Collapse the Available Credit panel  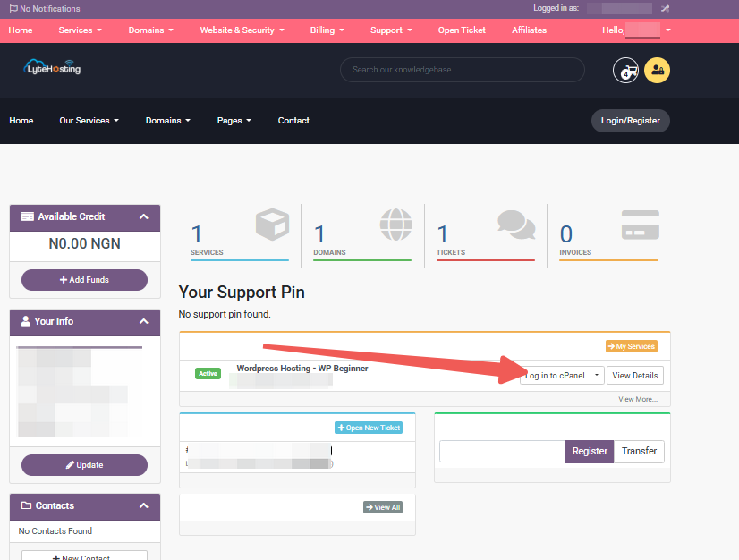pos(143,217)
